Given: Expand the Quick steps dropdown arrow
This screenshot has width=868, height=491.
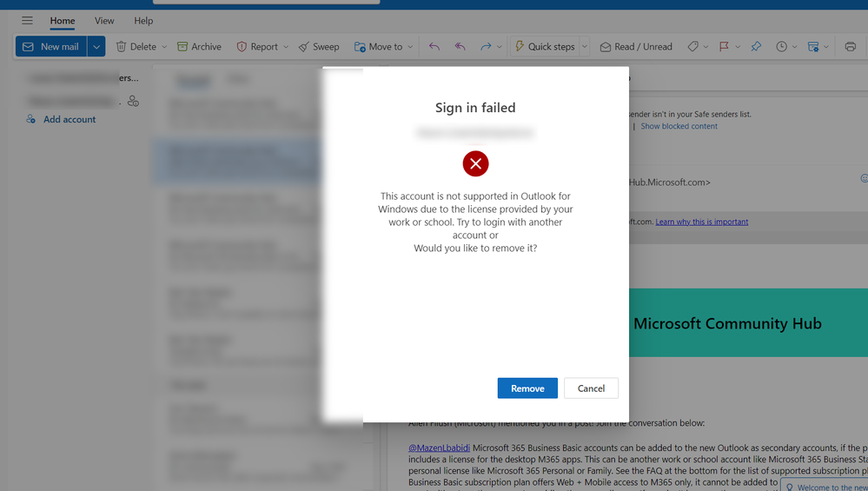Looking at the screenshot, I should pyautogui.click(x=585, y=47).
